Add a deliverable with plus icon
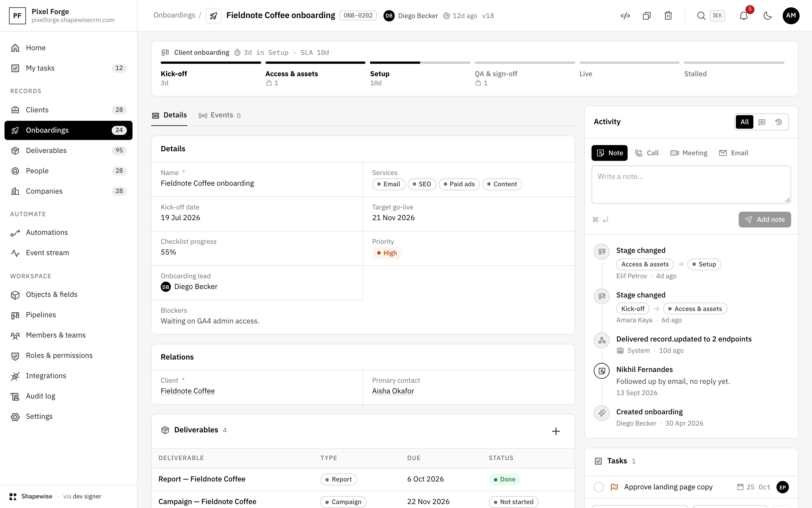This screenshot has width=812, height=508. (556, 431)
